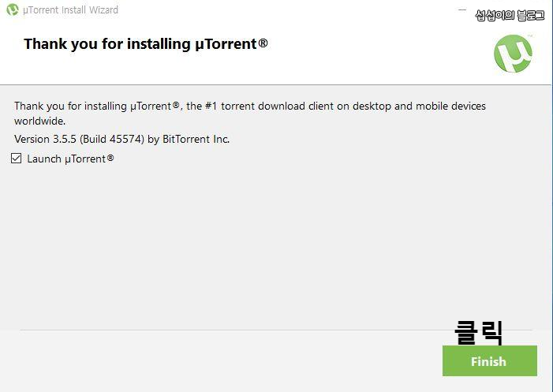
Task: Click the 'µTorrent Install Wizard' title text
Action: 70,10
